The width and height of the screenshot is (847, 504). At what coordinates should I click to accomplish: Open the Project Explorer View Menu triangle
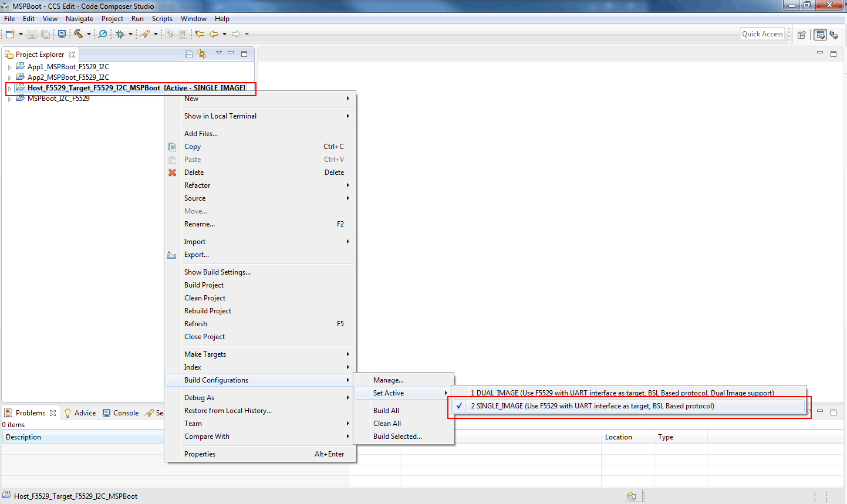point(218,53)
